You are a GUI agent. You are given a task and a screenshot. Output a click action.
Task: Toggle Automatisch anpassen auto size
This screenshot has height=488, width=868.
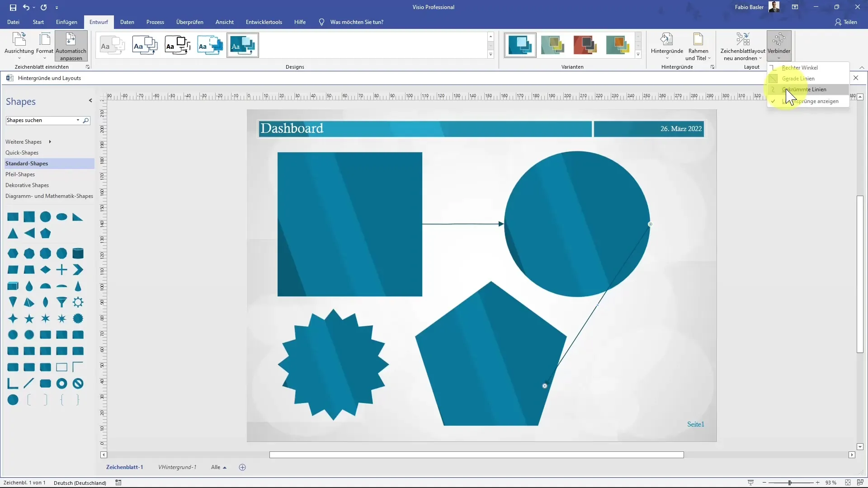point(71,46)
